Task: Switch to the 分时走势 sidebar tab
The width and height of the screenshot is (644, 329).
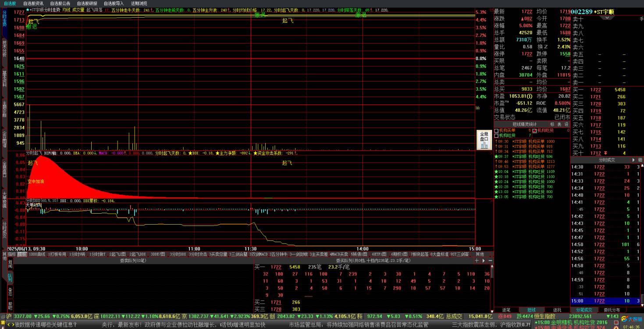Action: point(4,18)
